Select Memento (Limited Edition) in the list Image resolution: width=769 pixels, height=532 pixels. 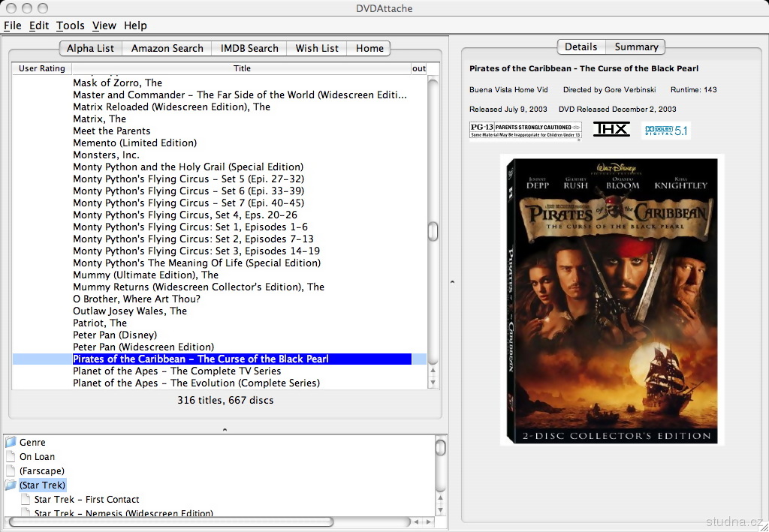click(134, 143)
